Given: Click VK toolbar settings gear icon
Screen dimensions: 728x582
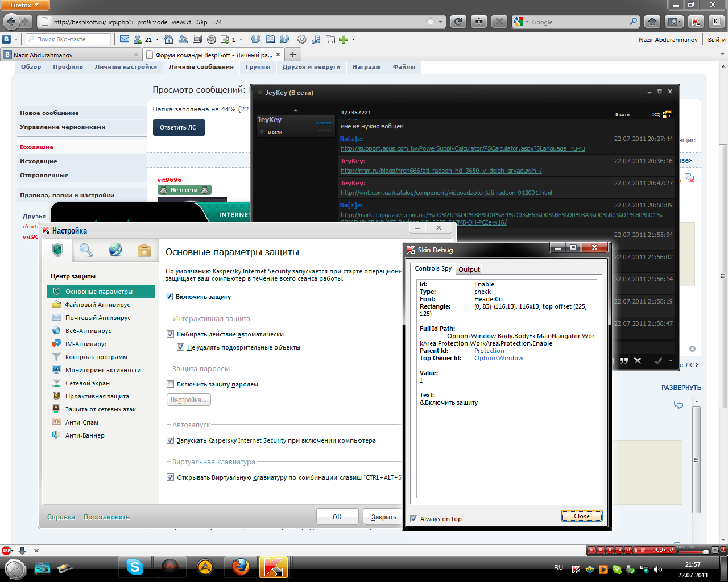Looking at the screenshot, I should coord(302,39).
